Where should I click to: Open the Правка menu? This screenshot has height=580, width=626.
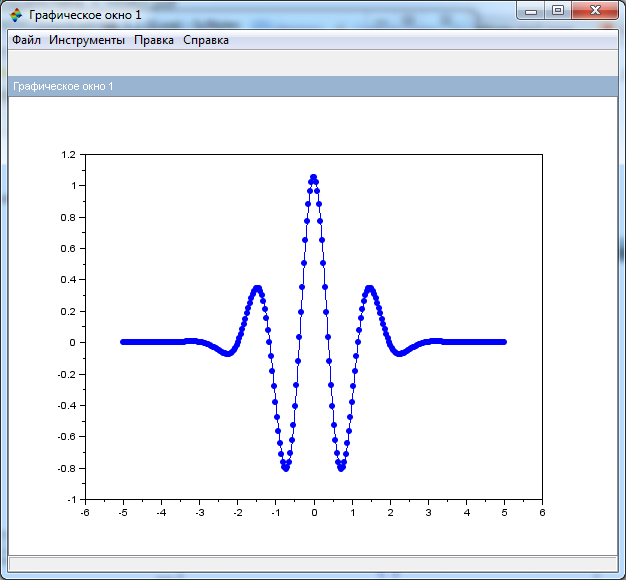154,40
